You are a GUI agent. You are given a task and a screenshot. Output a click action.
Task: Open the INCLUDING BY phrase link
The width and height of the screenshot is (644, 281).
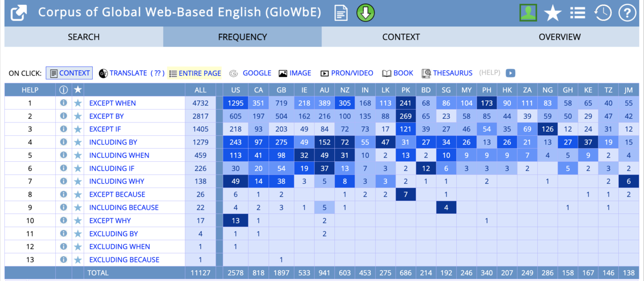coord(113,142)
